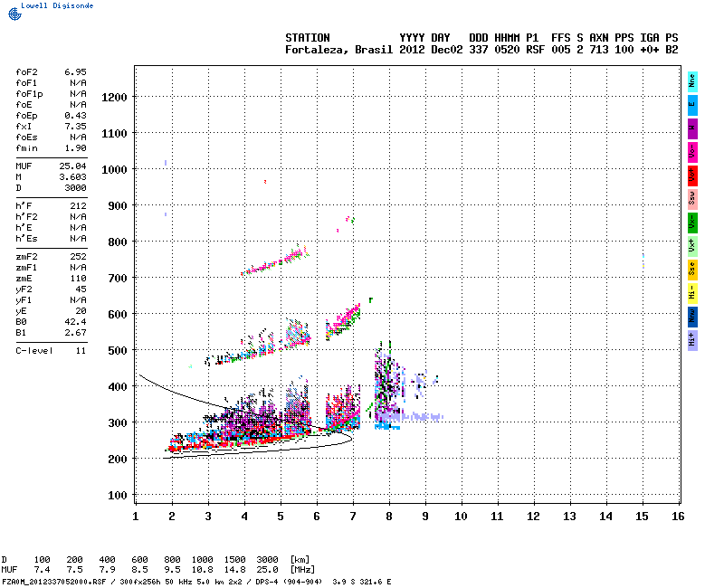Select the pink SSW legend swatch
Screen dimensions: 724x588
[692, 199]
